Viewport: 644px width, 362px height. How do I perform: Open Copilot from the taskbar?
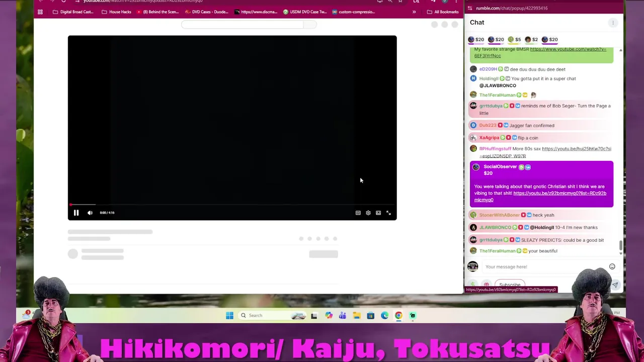coord(329,315)
